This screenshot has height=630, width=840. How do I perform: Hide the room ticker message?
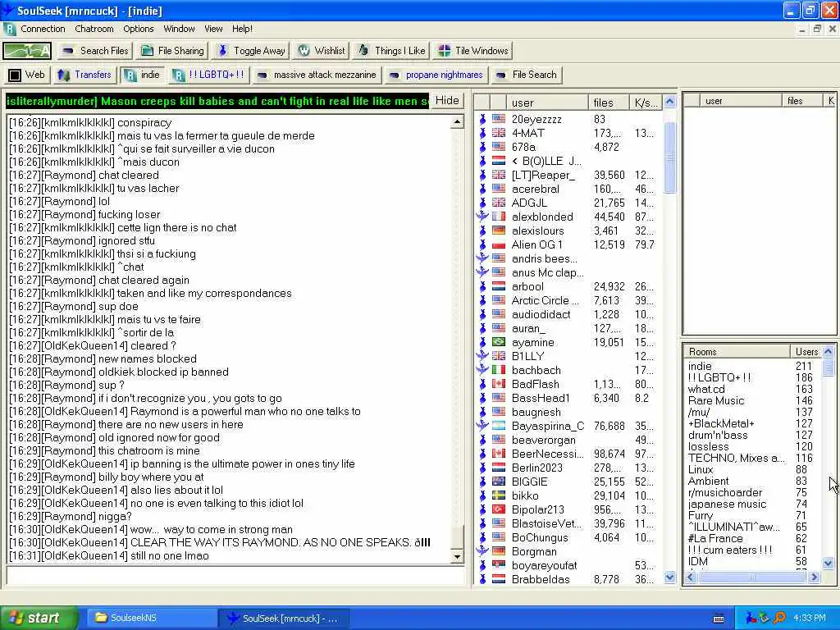(x=447, y=101)
